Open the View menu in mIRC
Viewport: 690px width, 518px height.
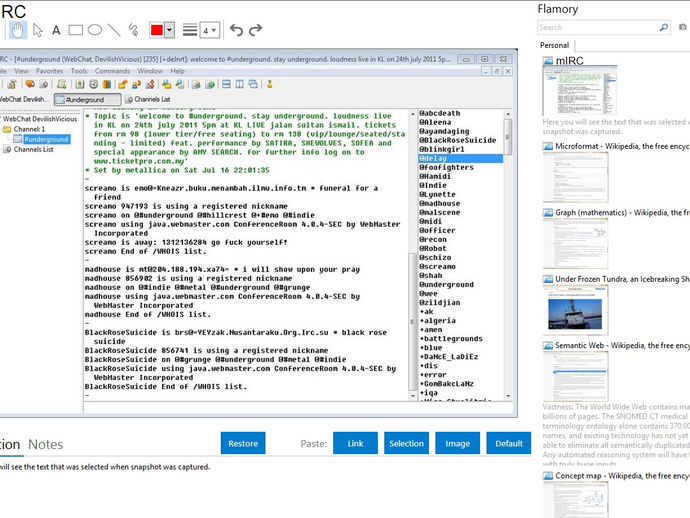tap(21, 71)
